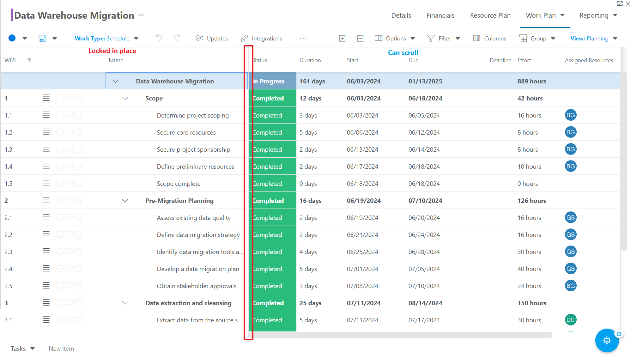Click the Deadline column header
Screen dimensions: 631x364
(x=501, y=60)
